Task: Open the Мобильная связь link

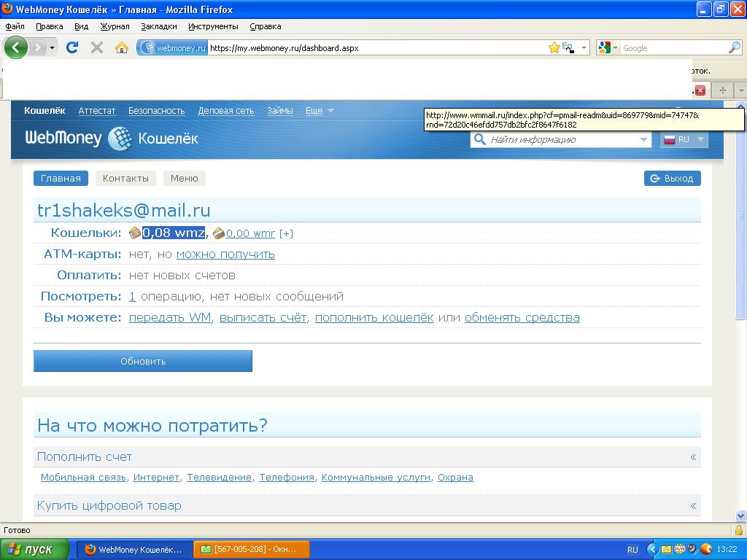Action: coord(83,477)
